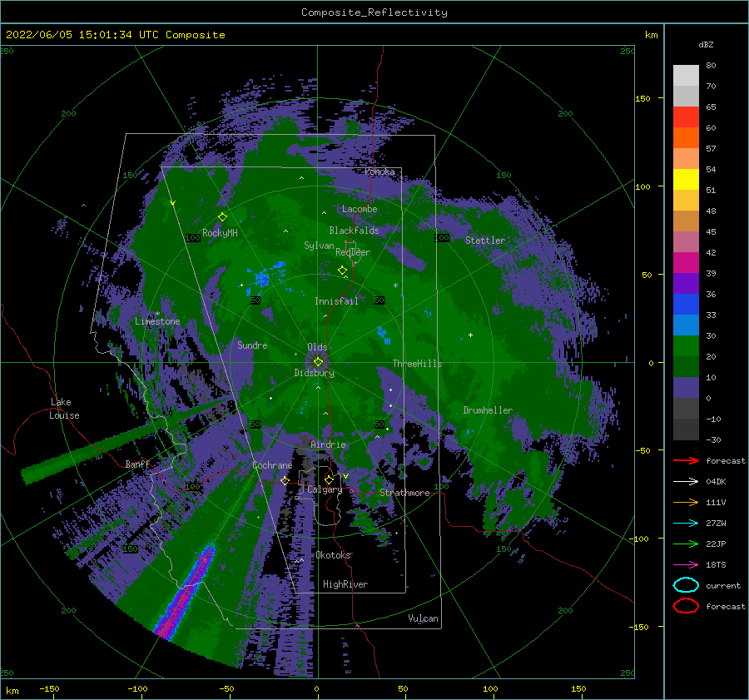Click the yellow diamond marker near RockyMH
The height and width of the screenshot is (700, 749).
222,217
